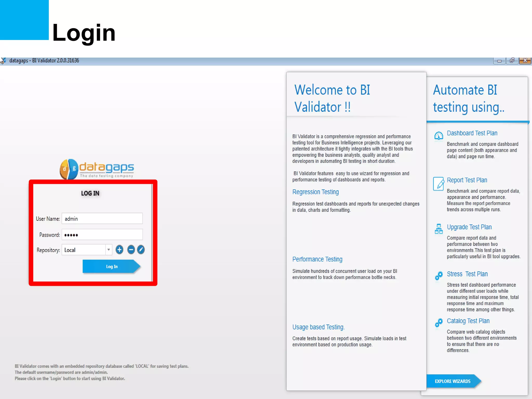
Task: Open the Catalog Test Plan link
Action: click(468, 321)
